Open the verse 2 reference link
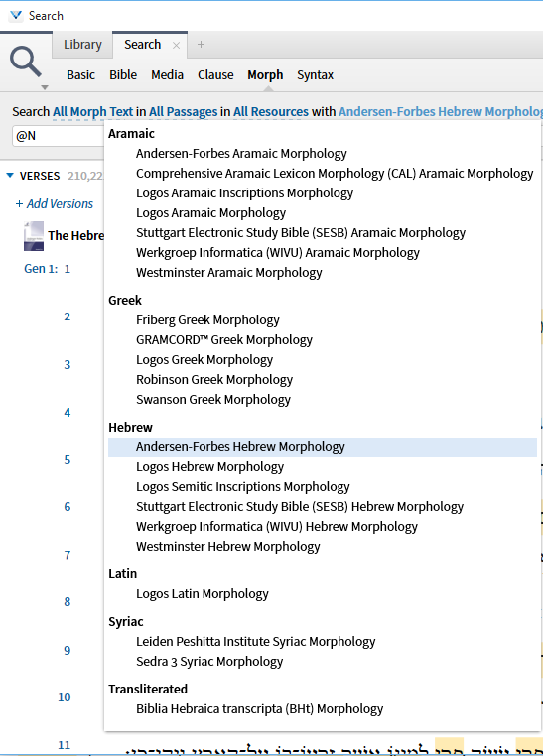The width and height of the screenshot is (543, 756). (68, 316)
